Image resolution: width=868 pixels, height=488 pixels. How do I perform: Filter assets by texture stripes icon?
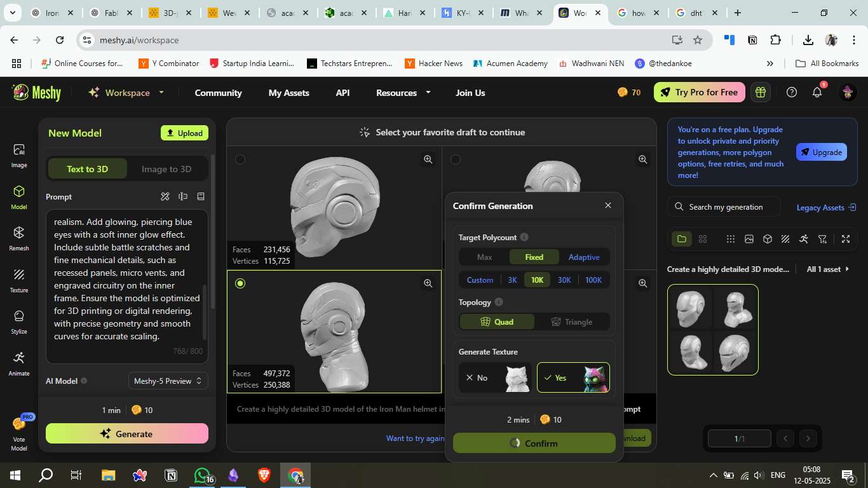coord(785,239)
